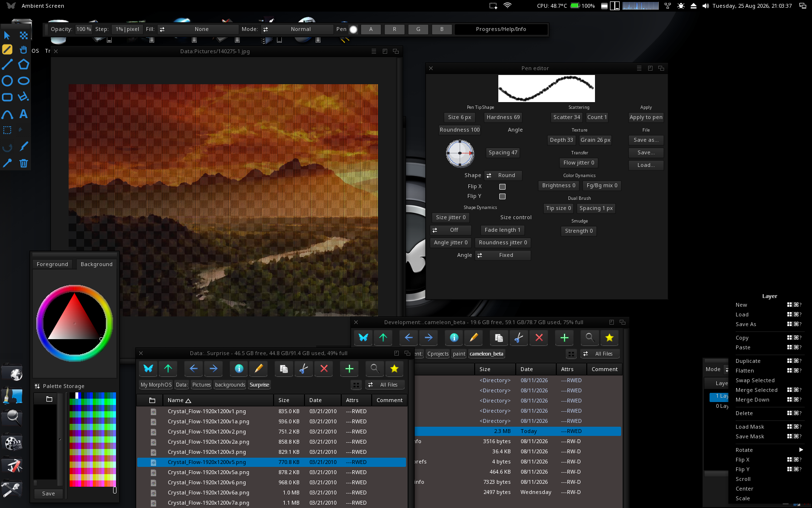Open Size control dropdown set to Off
Image resolution: width=812 pixels, height=508 pixels.
(450, 230)
